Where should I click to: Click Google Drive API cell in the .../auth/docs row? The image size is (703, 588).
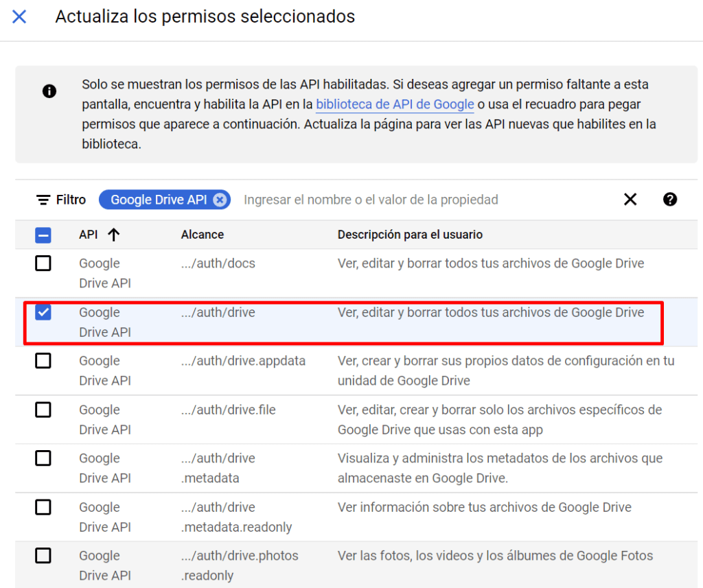[105, 273]
